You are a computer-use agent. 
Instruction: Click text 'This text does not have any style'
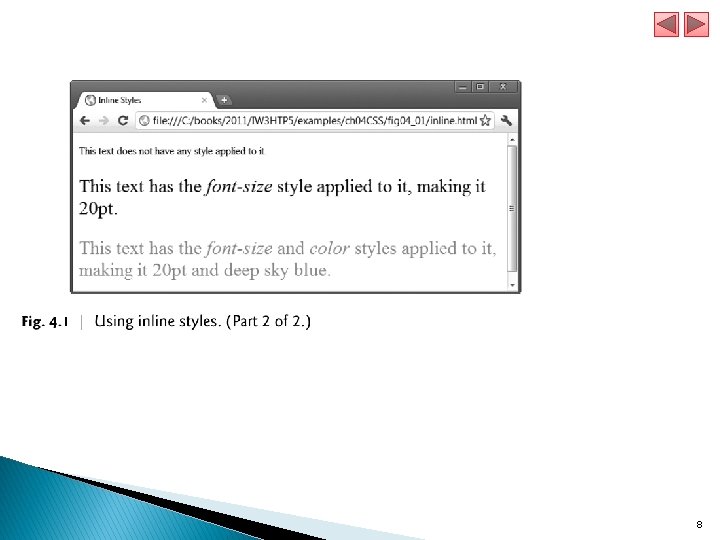(146, 151)
